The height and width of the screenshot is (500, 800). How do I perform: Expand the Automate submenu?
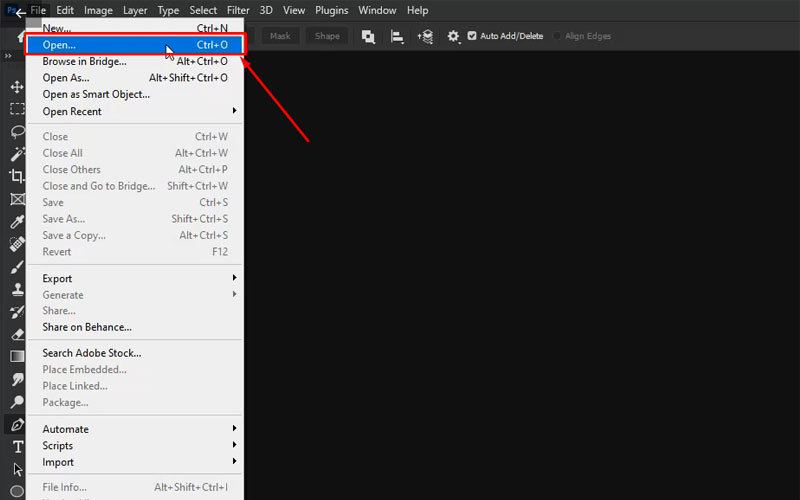click(x=135, y=429)
